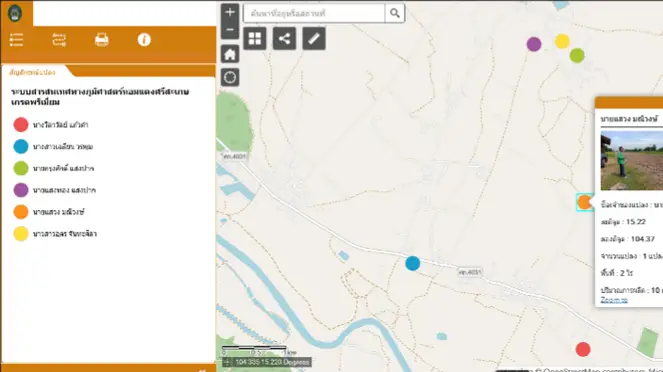Open the layers swap icon
Viewport: 663px width, 372px height.
click(x=59, y=40)
